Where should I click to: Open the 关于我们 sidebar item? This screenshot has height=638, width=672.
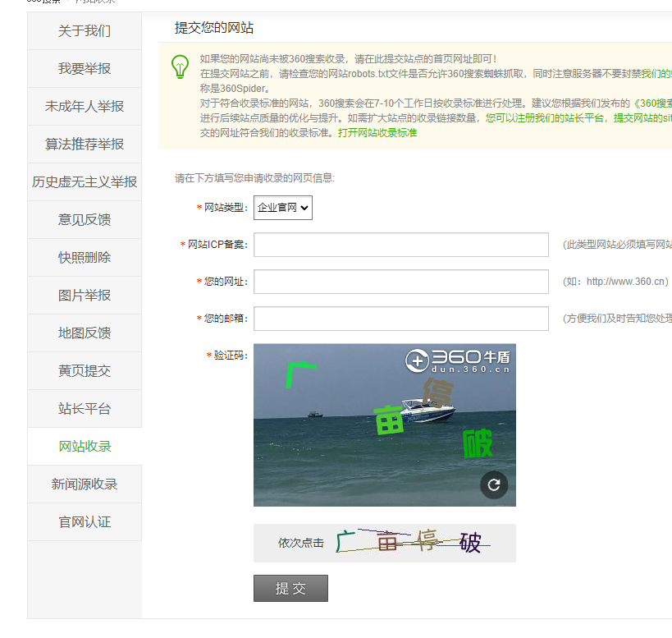coord(85,31)
